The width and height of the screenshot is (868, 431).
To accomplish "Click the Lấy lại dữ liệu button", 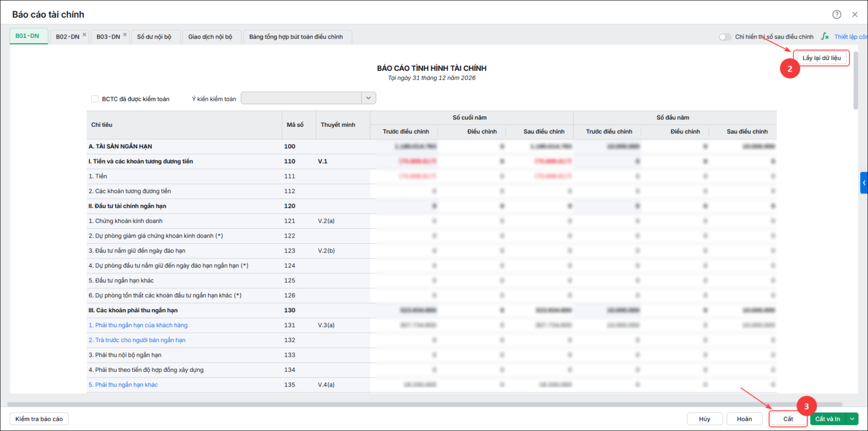I will [x=821, y=58].
